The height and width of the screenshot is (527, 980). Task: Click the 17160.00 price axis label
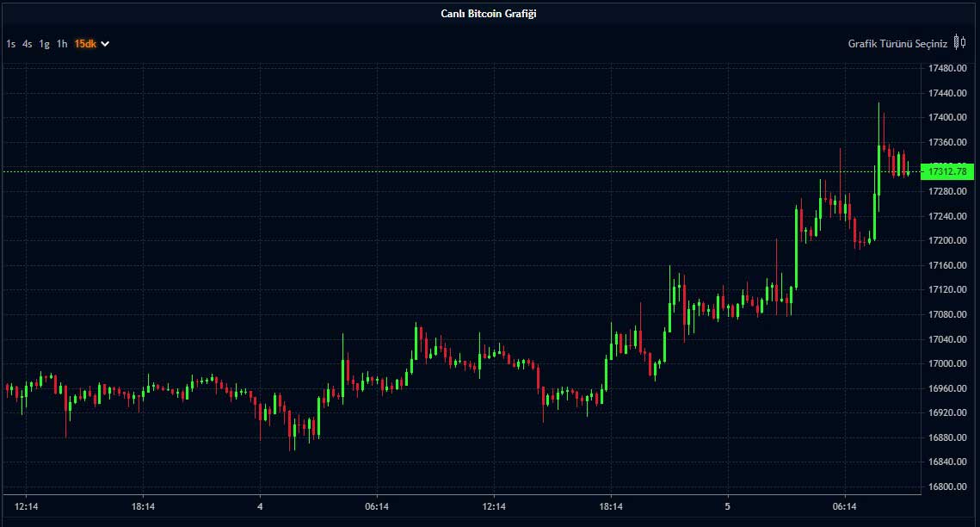point(947,266)
